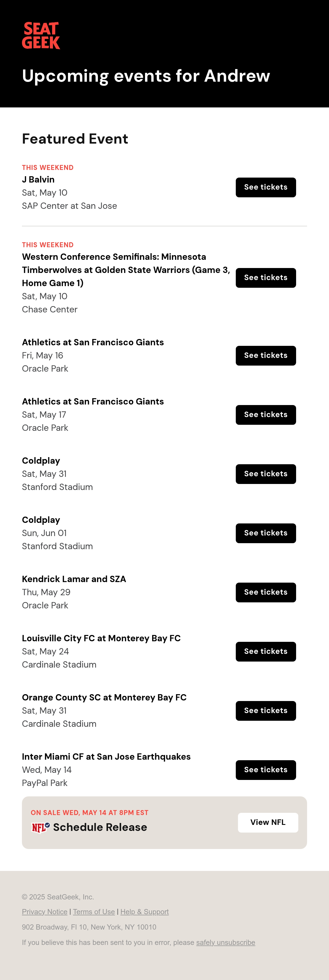
Task: See tickets for Kendrick Lamar and SZA
Action: (x=266, y=592)
